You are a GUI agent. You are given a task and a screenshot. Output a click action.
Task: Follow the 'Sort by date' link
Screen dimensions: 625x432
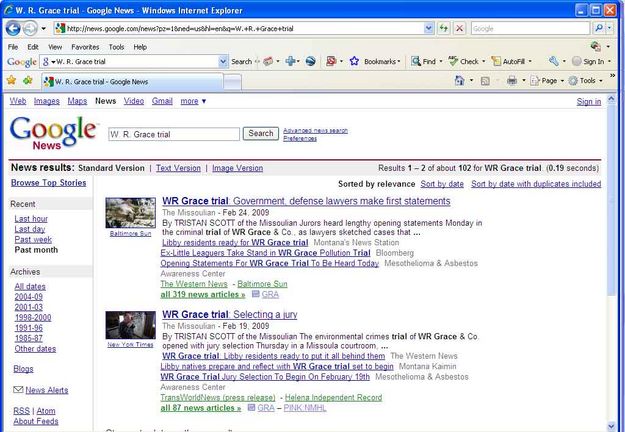tap(441, 184)
